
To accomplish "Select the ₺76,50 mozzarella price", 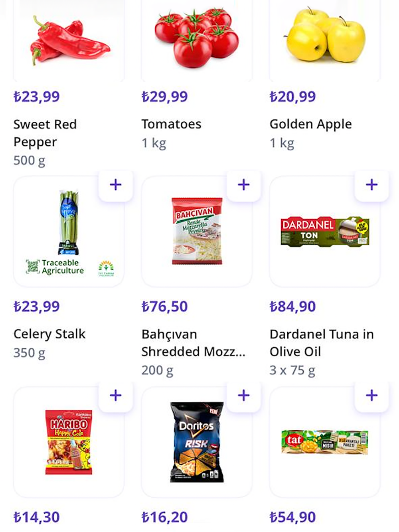I will coord(165,307).
